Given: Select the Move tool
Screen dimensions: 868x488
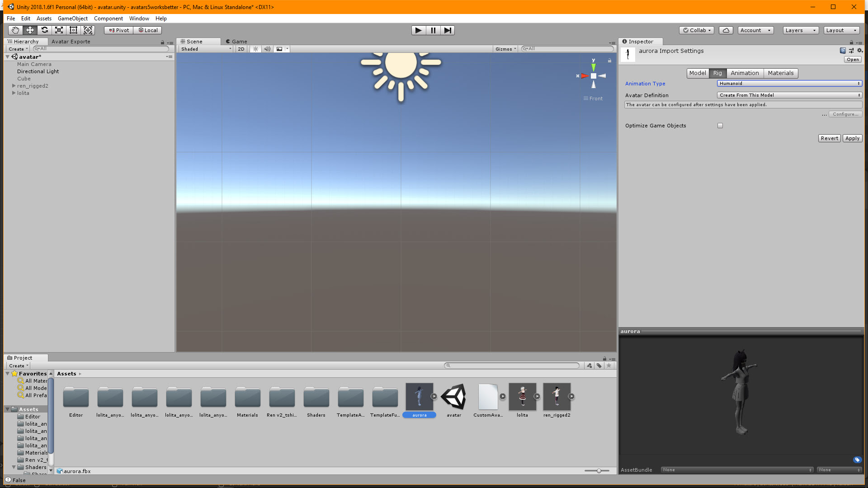Looking at the screenshot, I should coord(30,30).
